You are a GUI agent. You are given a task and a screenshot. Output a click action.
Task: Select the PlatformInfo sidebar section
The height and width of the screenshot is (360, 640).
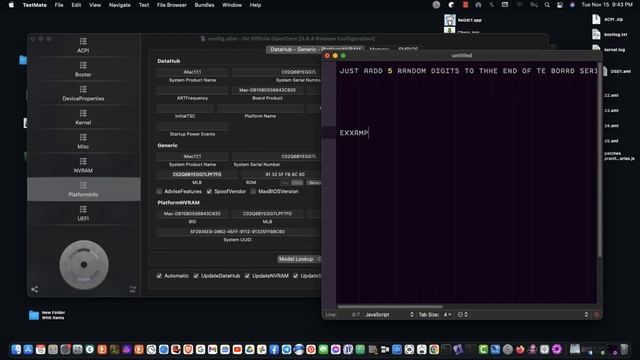(83, 189)
